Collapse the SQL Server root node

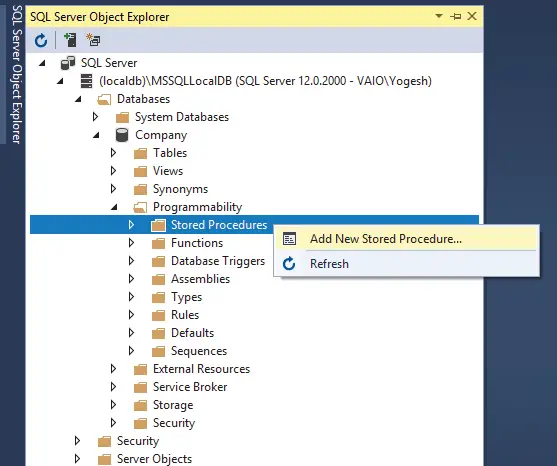(42, 63)
